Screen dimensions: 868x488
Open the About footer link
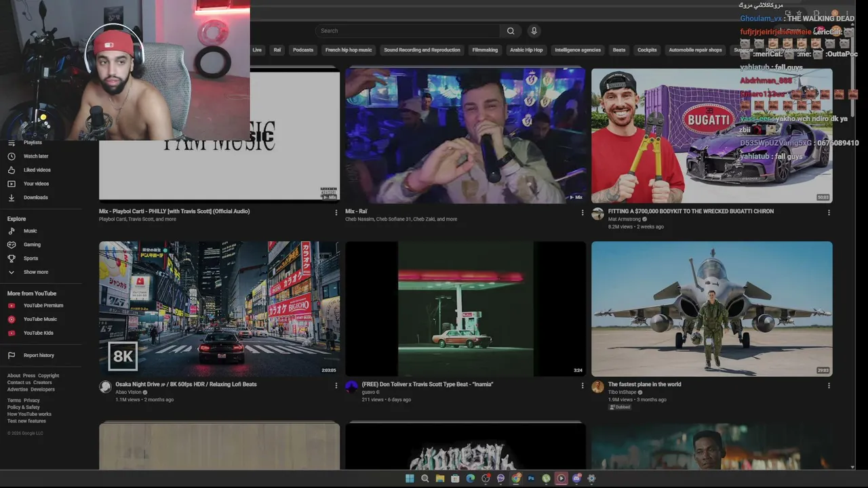tap(14, 375)
